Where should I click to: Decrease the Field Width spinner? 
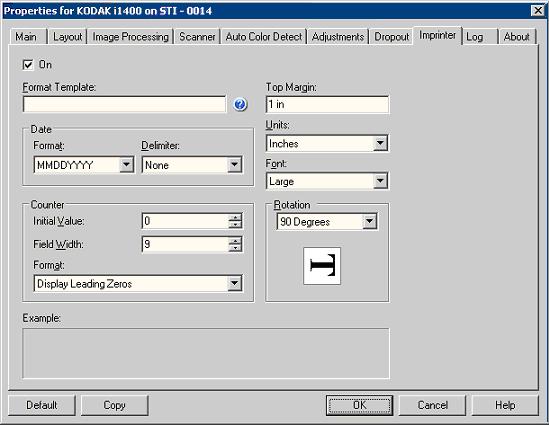point(235,248)
